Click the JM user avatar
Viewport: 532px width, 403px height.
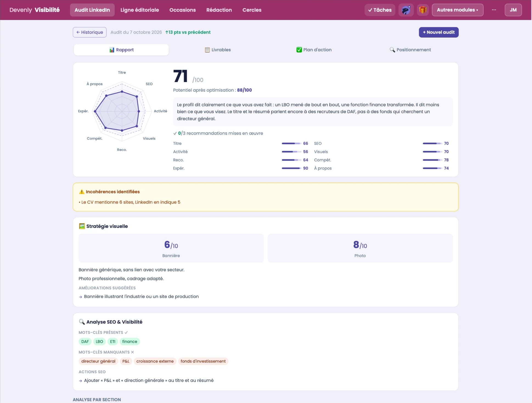[513, 10]
